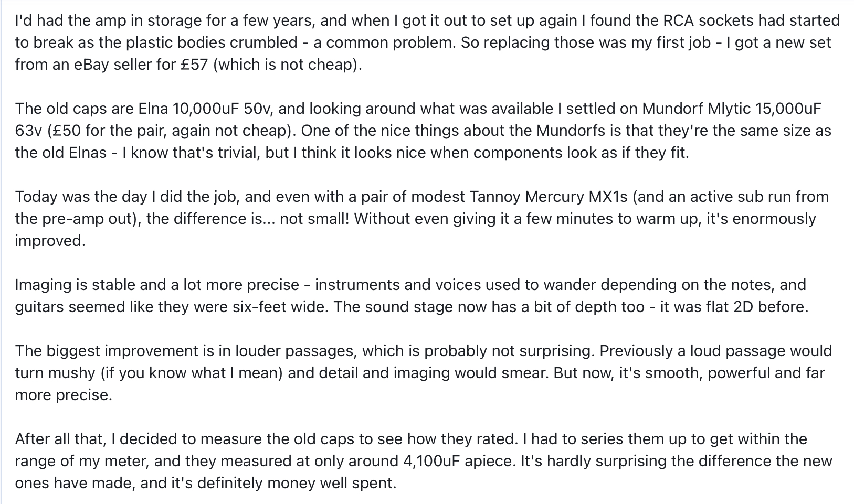Click the phrase 'a common problem'
This screenshot has height=504, width=854.
[x=384, y=42]
